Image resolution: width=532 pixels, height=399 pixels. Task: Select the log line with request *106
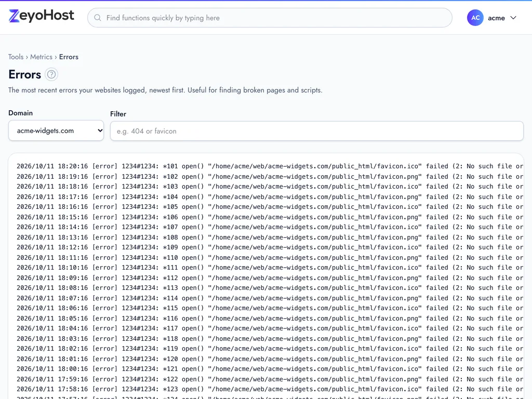point(270,217)
